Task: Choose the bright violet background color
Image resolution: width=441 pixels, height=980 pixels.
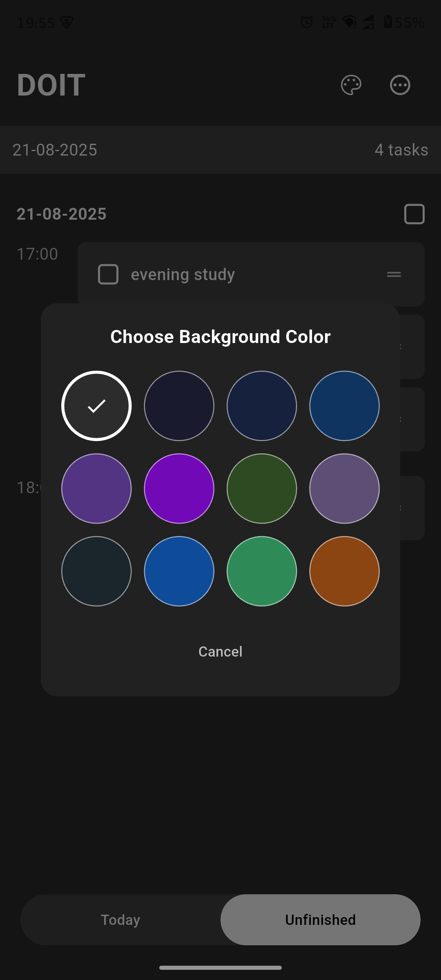Action: pos(179,488)
